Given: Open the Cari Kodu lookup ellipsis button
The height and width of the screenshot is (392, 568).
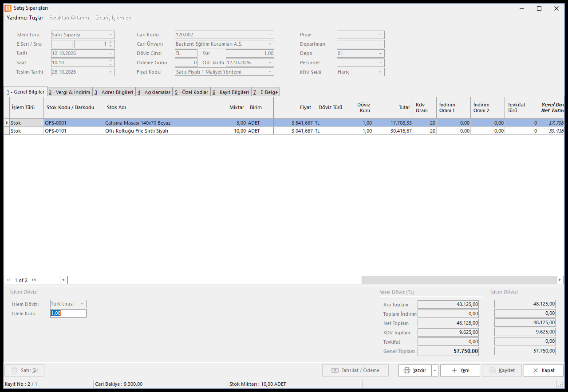Looking at the screenshot, I should (270, 35).
